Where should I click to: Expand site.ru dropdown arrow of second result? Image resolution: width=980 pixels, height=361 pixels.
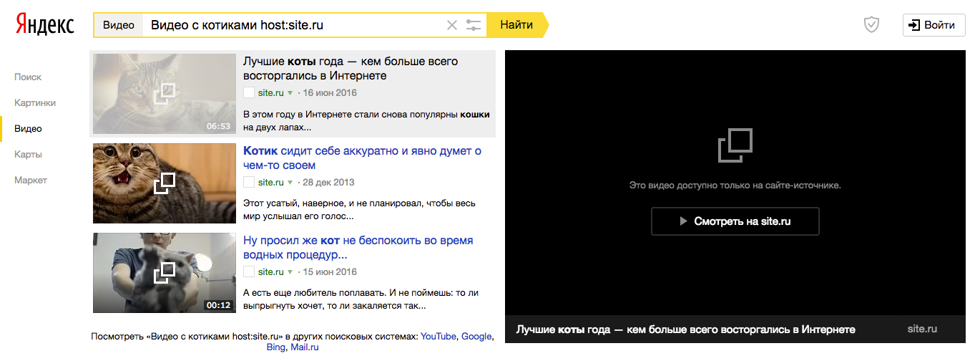tap(290, 183)
